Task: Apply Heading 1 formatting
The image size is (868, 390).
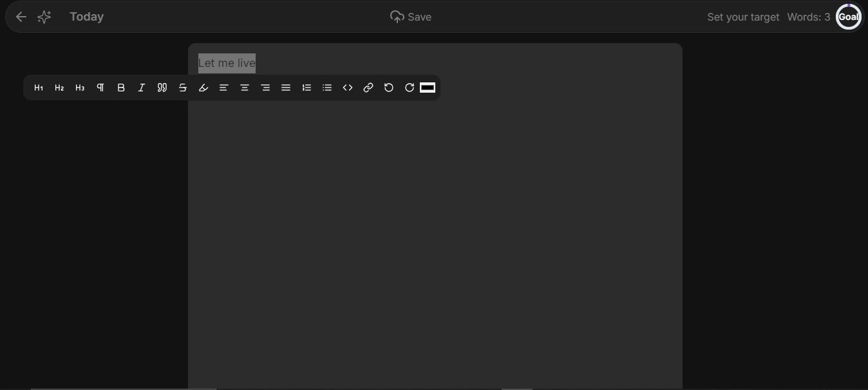Action: (39, 88)
